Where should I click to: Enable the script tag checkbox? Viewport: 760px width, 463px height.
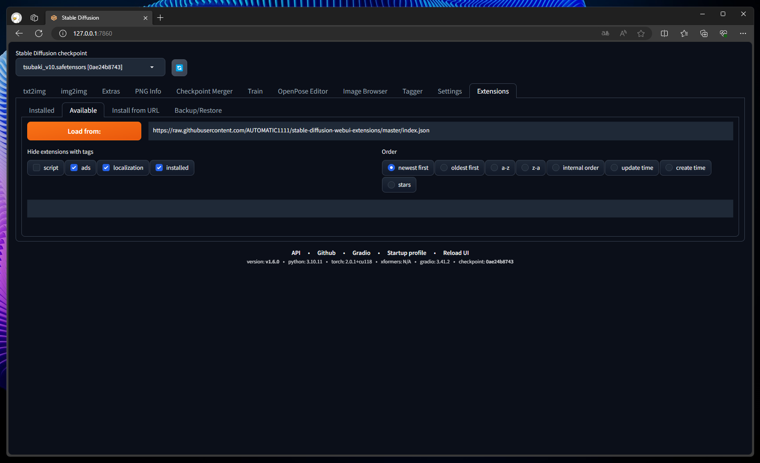tap(37, 168)
